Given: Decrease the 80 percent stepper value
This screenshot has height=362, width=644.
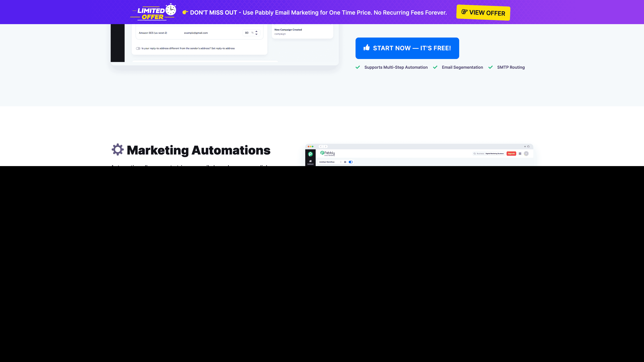Looking at the screenshot, I should 256,34.
